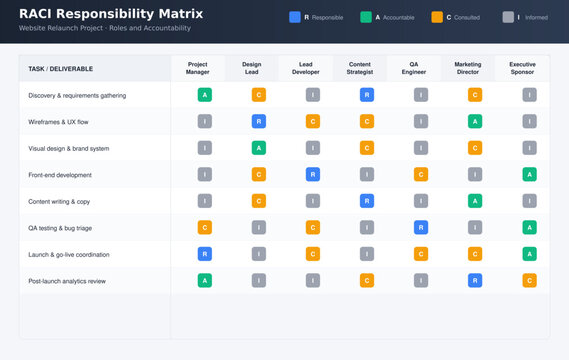
Task: Click the green Accountable legend swatch
Action: point(366,17)
